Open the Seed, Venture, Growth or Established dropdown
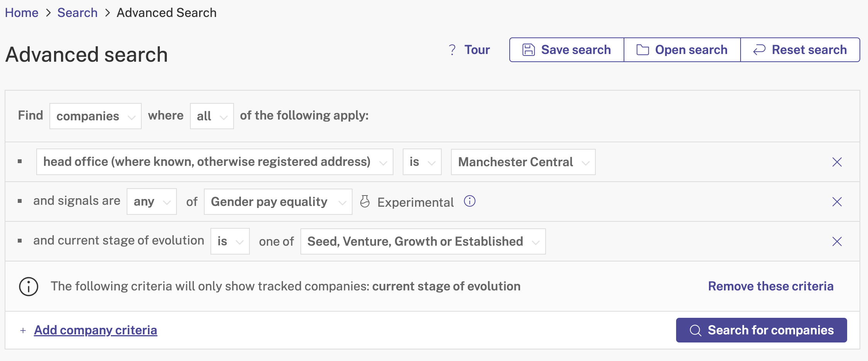The width and height of the screenshot is (868, 361). [x=423, y=241]
